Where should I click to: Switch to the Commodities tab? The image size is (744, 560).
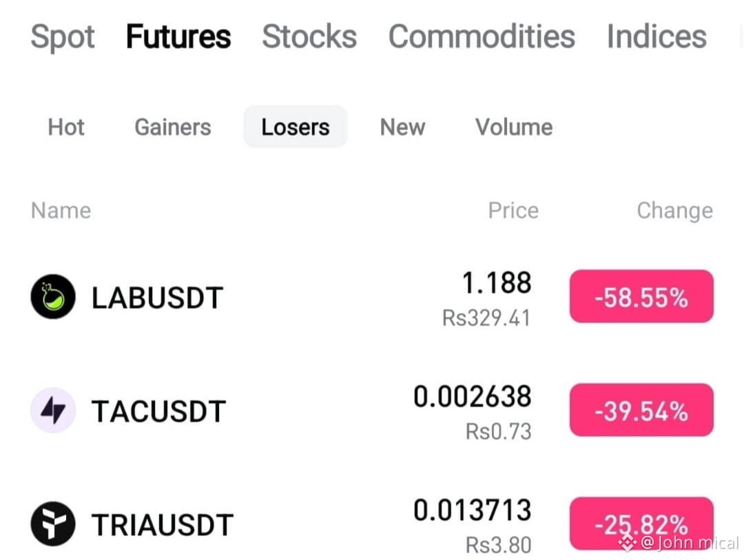click(482, 37)
